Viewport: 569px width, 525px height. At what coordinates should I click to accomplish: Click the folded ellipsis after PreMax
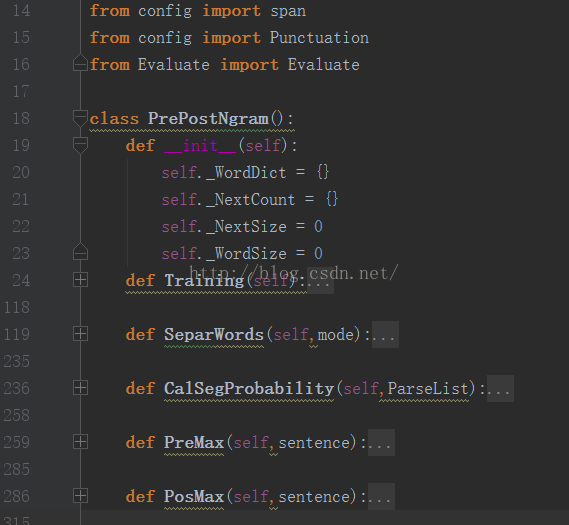[x=381, y=443]
